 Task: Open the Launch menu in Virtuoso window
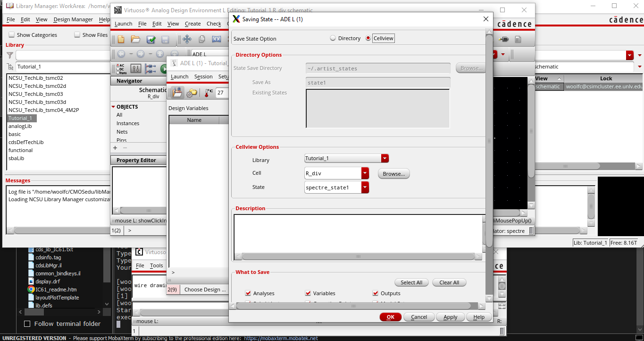[124, 24]
